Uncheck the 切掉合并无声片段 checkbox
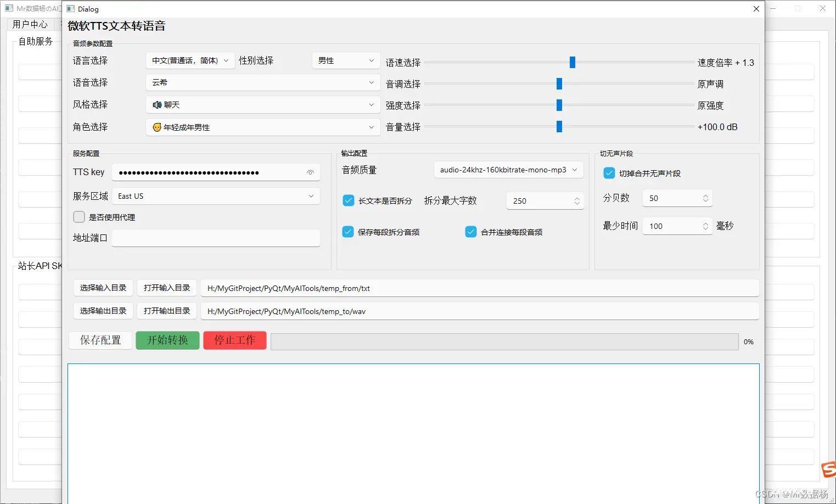 (x=609, y=173)
